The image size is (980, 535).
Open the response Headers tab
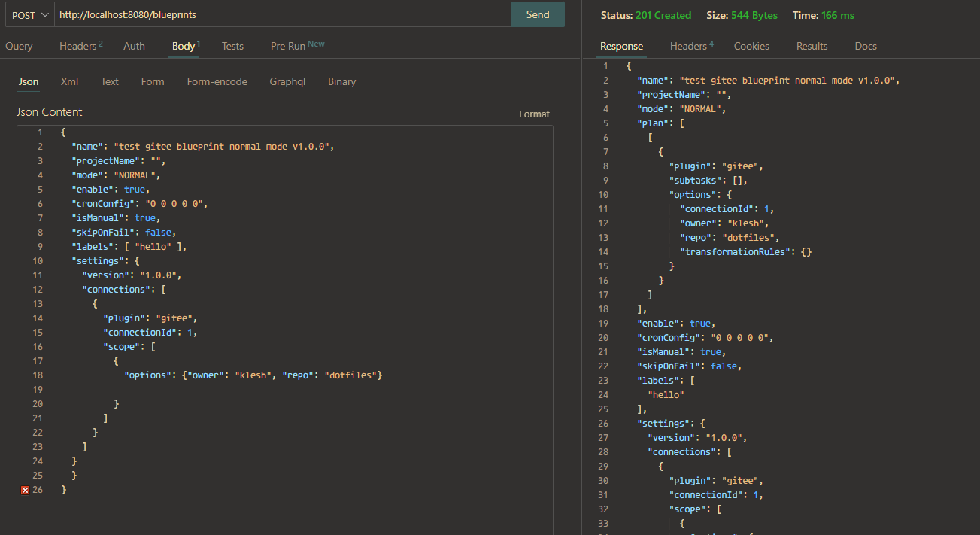[x=691, y=46]
